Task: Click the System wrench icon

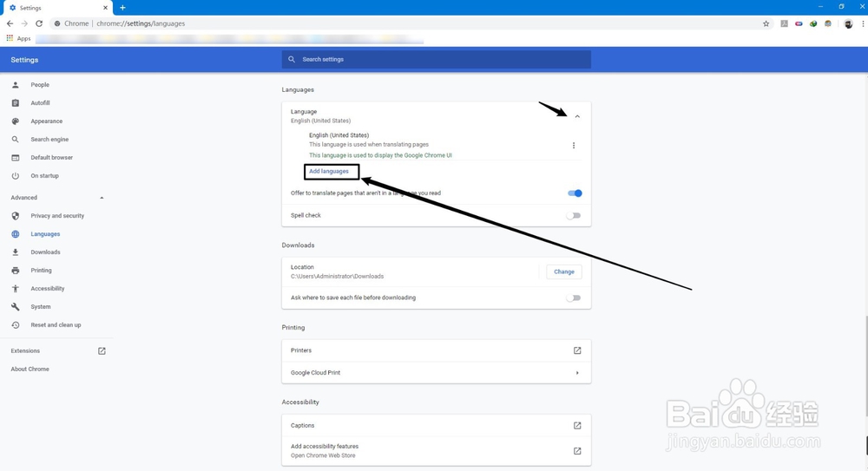Action: 16,306
